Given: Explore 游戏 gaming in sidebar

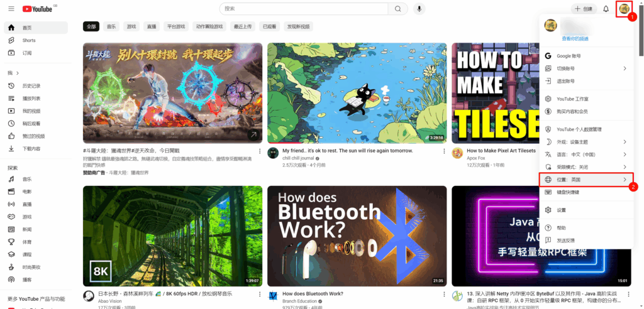Looking at the screenshot, I should click(36, 217).
